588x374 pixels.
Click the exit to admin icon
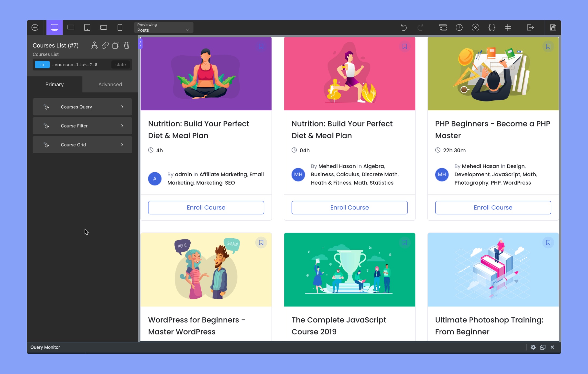530,28
